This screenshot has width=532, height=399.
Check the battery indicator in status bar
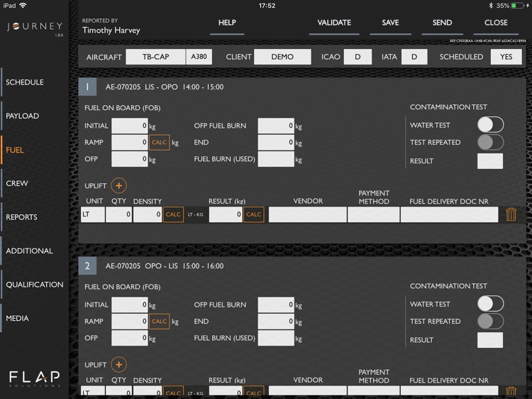(518, 6)
